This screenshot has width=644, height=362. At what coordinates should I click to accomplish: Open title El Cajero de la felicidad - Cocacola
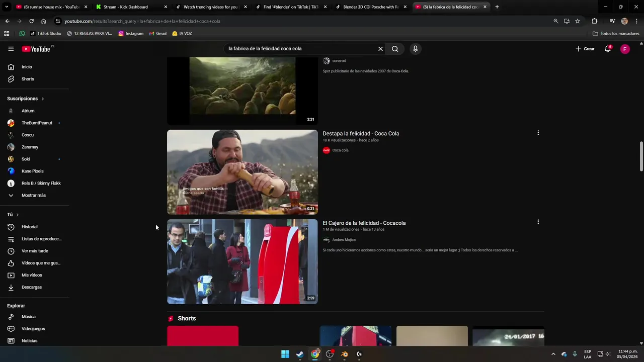point(364,223)
